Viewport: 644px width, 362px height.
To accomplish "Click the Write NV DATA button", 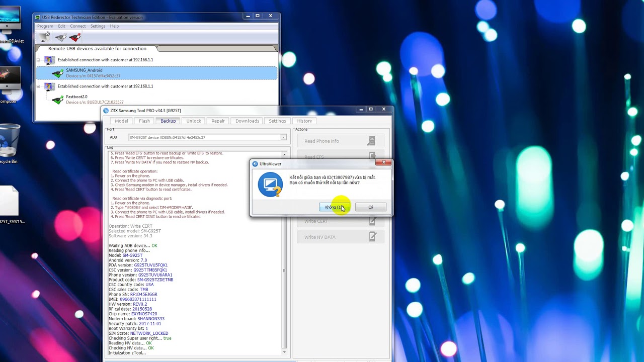I will tap(341, 237).
